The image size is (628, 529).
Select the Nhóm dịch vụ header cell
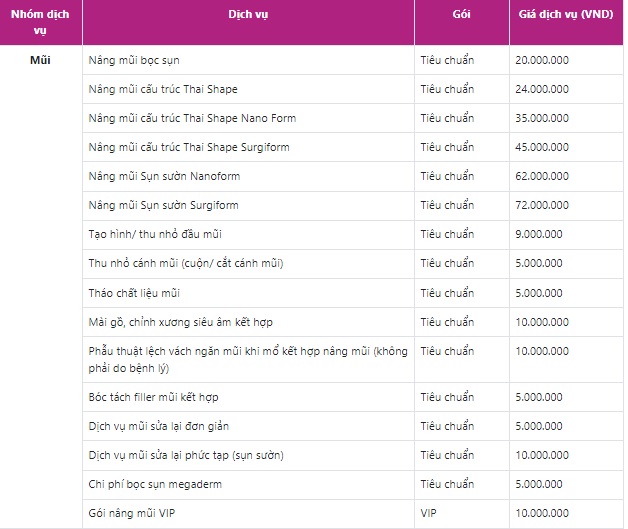pyautogui.click(x=40, y=22)
